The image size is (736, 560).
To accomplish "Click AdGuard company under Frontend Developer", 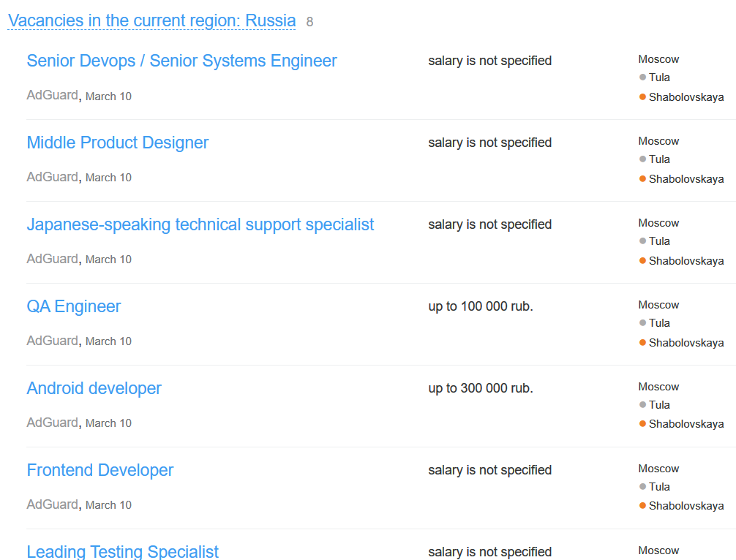I will (x=52, y=504).
